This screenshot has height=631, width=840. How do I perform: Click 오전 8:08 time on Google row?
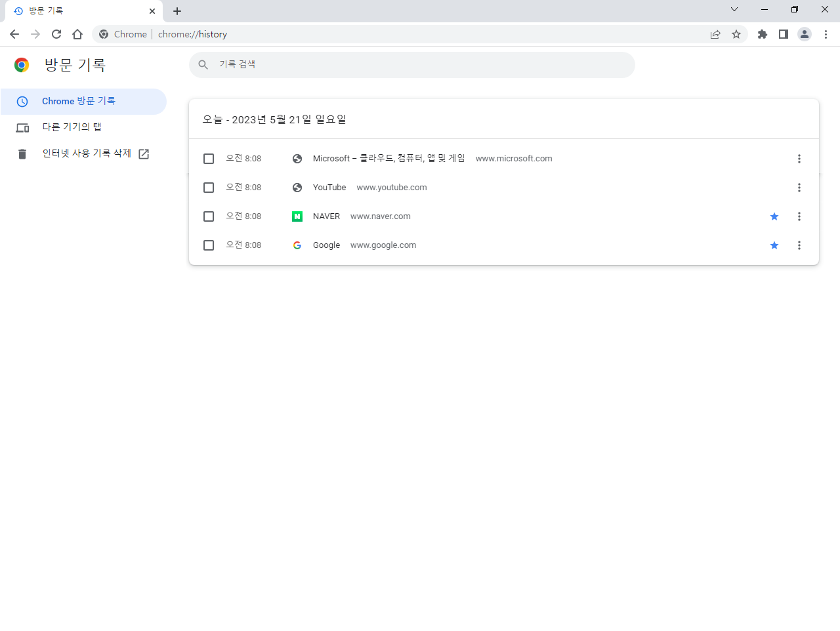[243, 245]
